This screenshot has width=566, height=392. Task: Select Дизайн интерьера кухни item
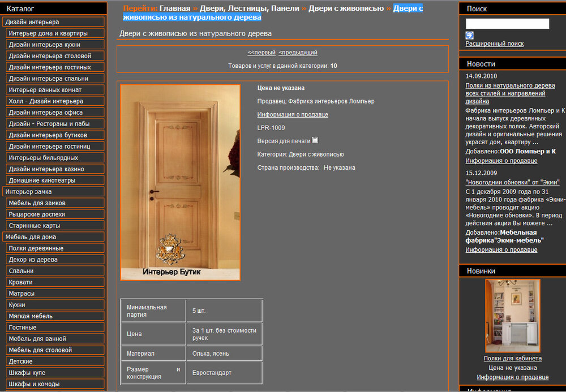tap(55, 44)
